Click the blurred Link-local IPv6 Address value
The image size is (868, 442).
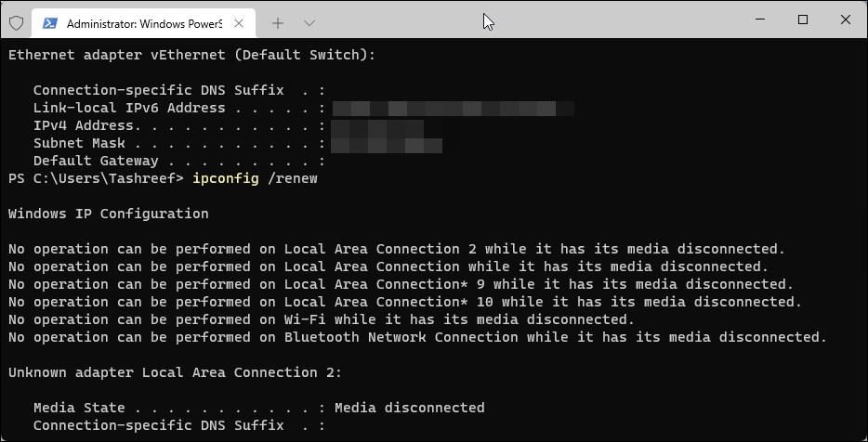pos(452,109)
